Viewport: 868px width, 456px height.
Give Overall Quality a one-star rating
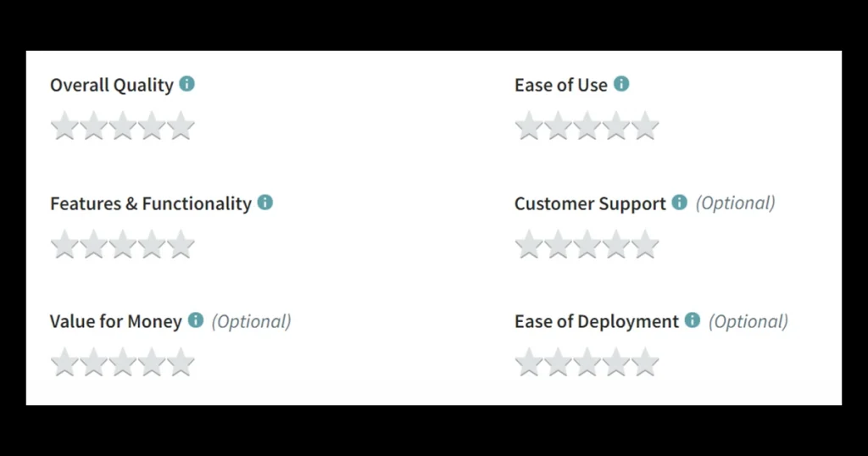click(x=64, y=125)
